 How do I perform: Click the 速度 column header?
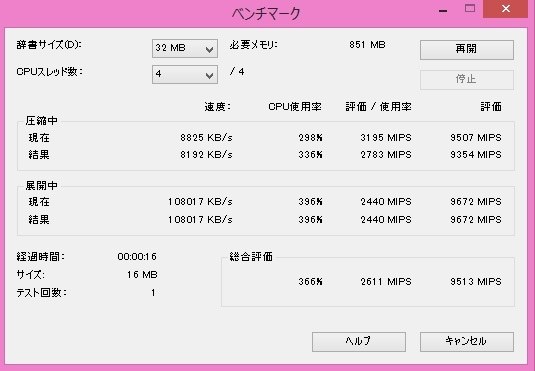pos(217,107)
